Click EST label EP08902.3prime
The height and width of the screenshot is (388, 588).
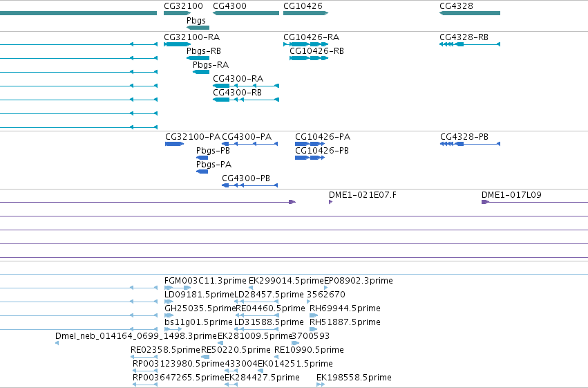[358, 281]
